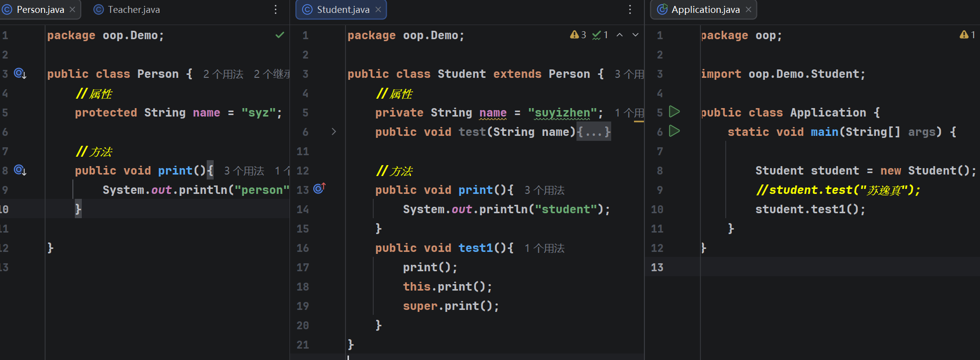Viewport: 980px width, 360px height.
Task: Click the commented student.test line
Action: [x=838, y=190]
